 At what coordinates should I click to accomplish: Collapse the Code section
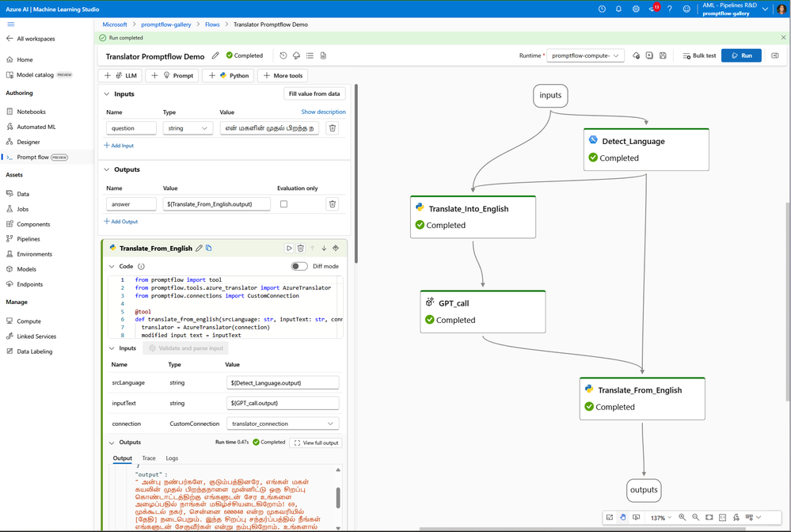point(112,266)
